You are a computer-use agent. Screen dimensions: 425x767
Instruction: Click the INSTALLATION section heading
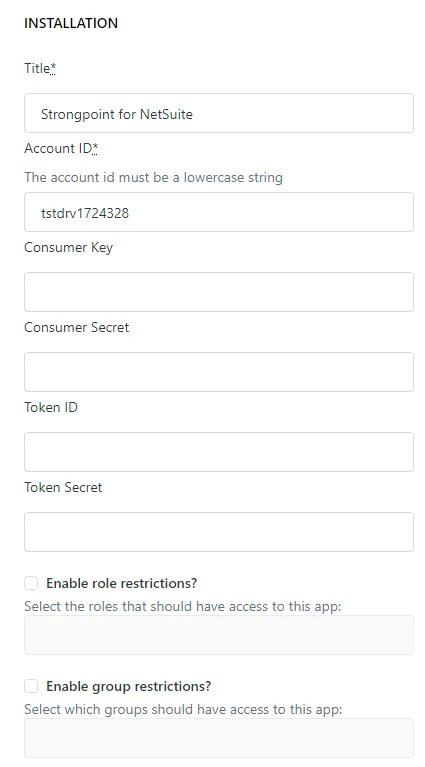click(71, 23)
